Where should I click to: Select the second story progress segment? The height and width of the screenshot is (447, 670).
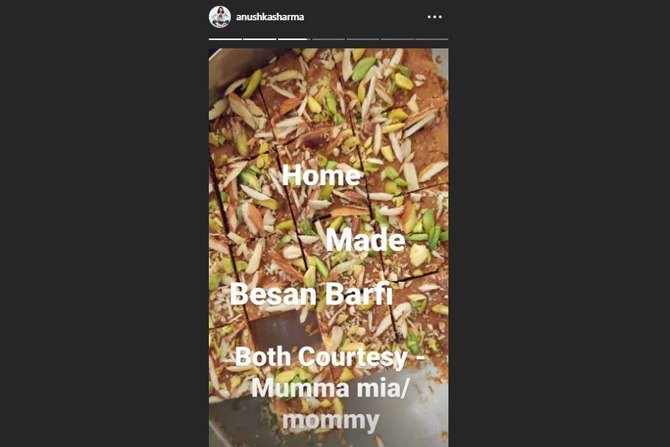coord(260,39)
